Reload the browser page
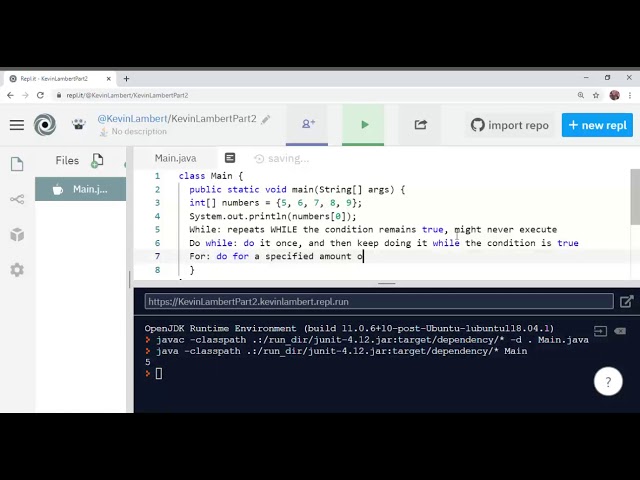The height and width of the screenshot is (480, 640). [x=40, y=95]
